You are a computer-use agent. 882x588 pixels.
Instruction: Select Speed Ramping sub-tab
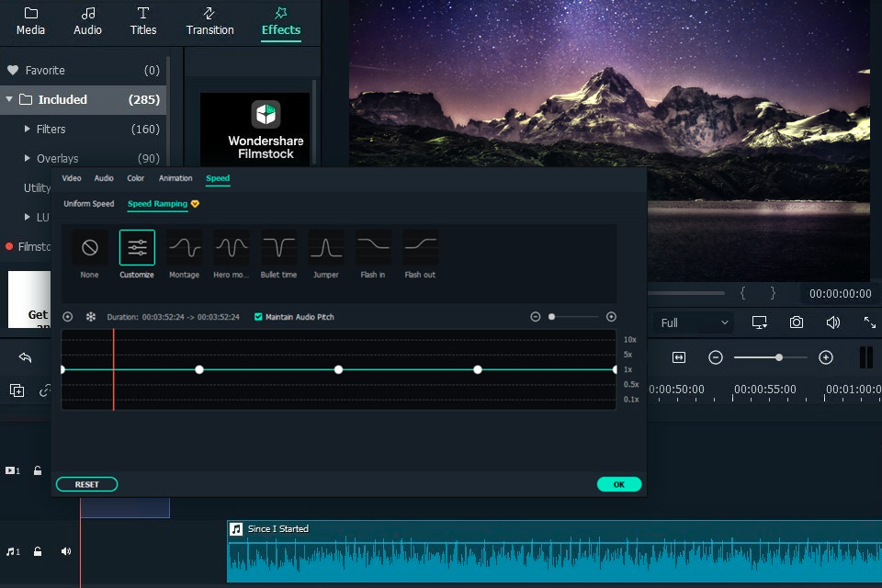[x=157, y=204]
